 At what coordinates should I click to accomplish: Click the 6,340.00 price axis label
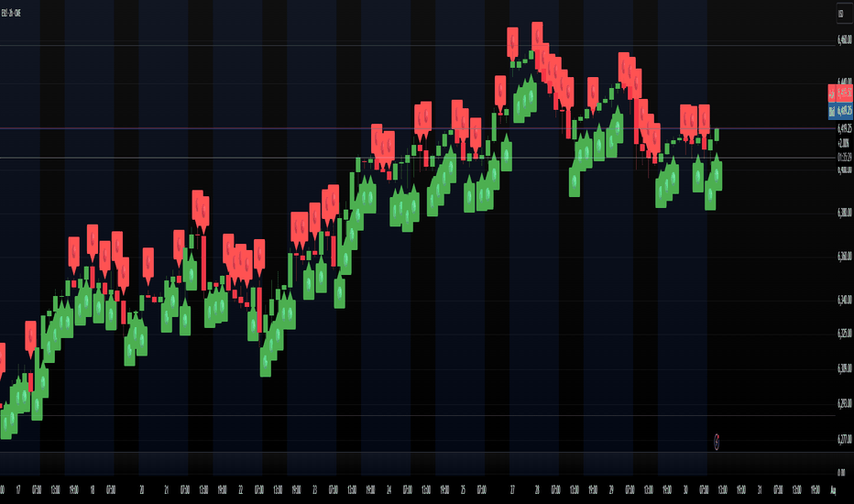click(x=845, y=301)
